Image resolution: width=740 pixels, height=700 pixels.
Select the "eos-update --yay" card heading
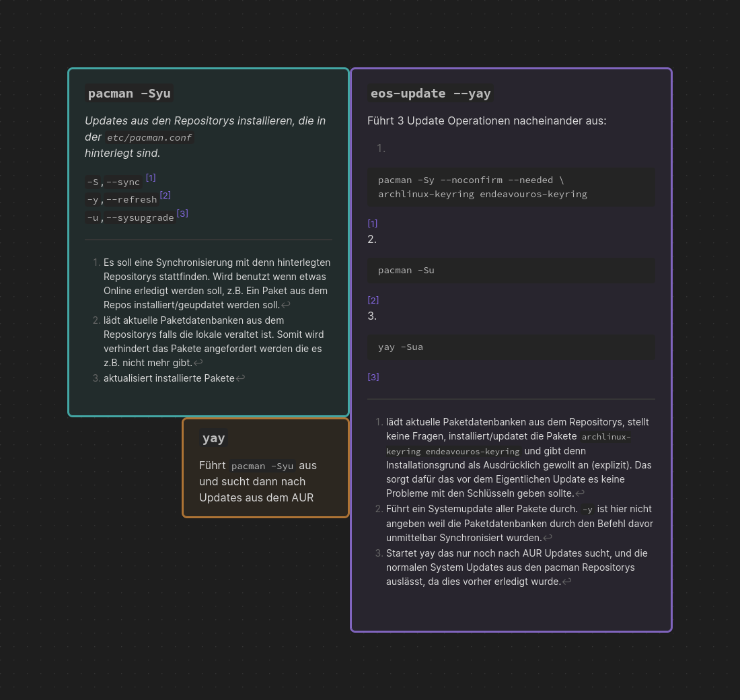tap(431, 94)
